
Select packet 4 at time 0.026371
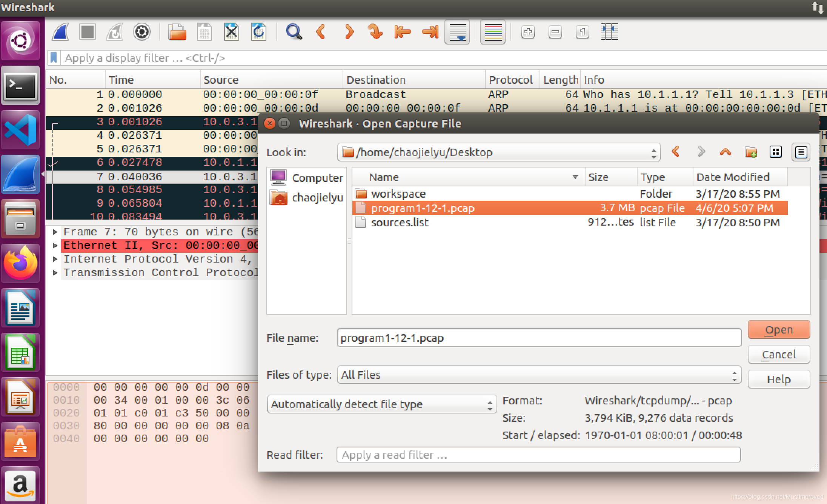[x=152, y=135]
